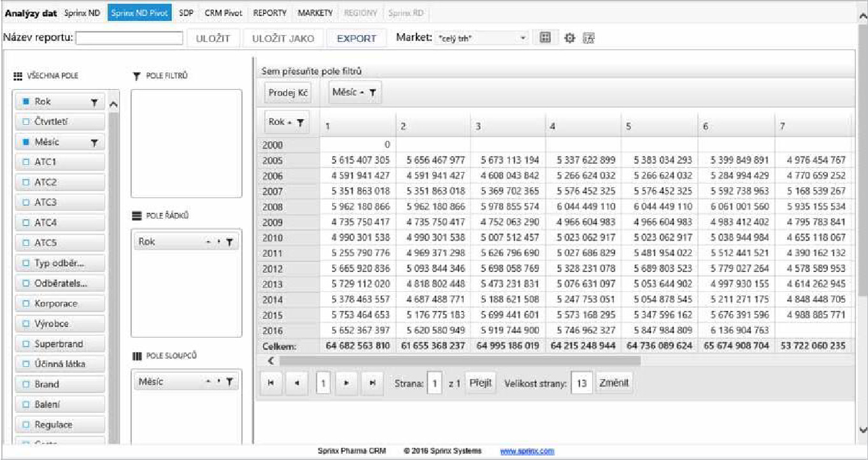Open the REPORTY tab
868x460 pixels.
(269, 13)
